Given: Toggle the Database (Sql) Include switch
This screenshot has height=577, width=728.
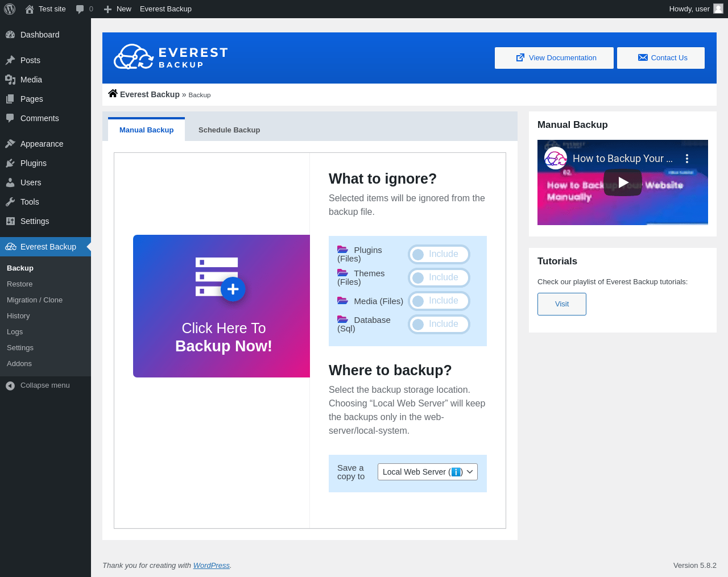Looking at the screenshot, I should pos(439,324).
